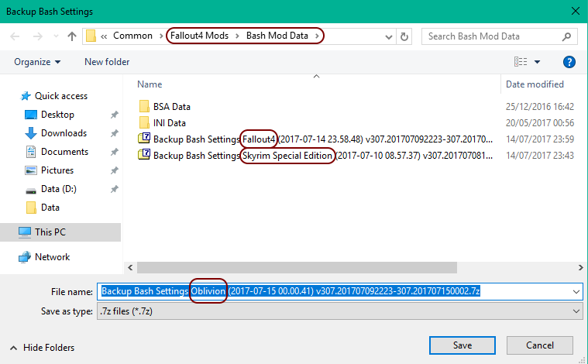Click the Save button
This screenshot has width=588, height=364.
pos(462,345)
